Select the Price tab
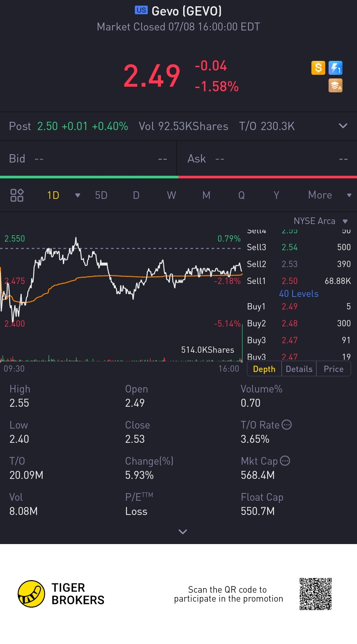The height and width of the screenshot is (644, 357). pyautogui.click(x=334, y=369)
